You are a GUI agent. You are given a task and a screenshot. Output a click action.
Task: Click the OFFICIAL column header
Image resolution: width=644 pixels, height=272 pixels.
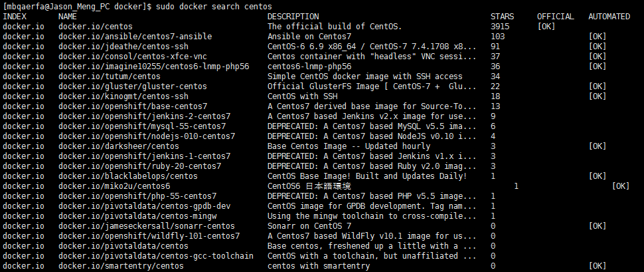coord(555,17)
